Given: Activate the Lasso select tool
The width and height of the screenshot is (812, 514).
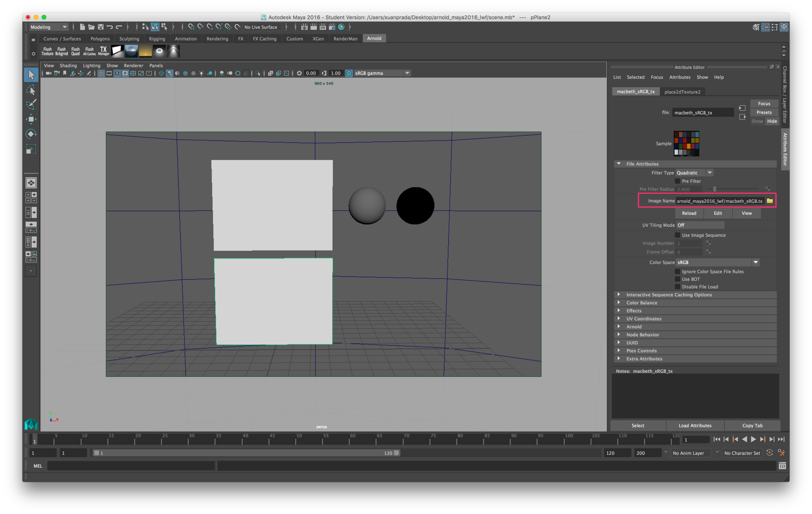Looking at the screenshot, I should [x=31, y=90].
